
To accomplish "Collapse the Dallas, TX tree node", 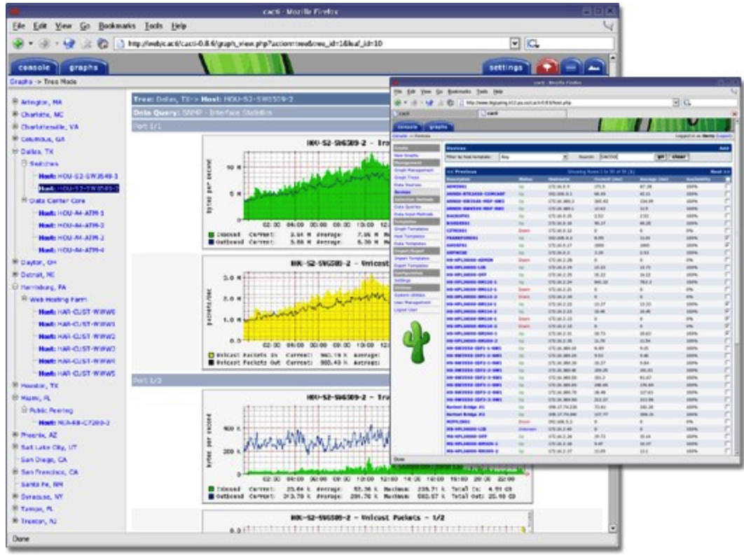I will coord(15,151).
